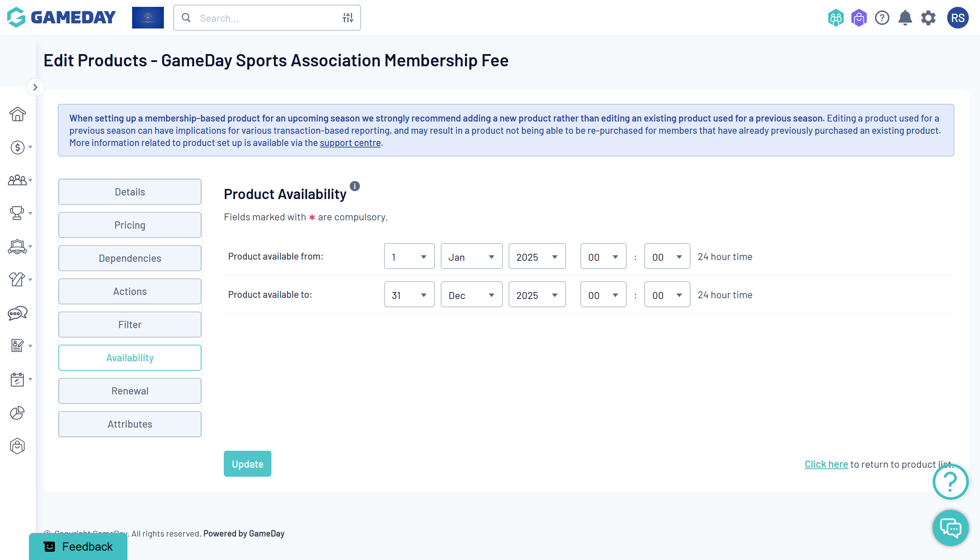Image resolution: width=980 pixels, height=560 pixels.
Task: Expand the sidebar with the arrow toggle
Action: (35, 87)
